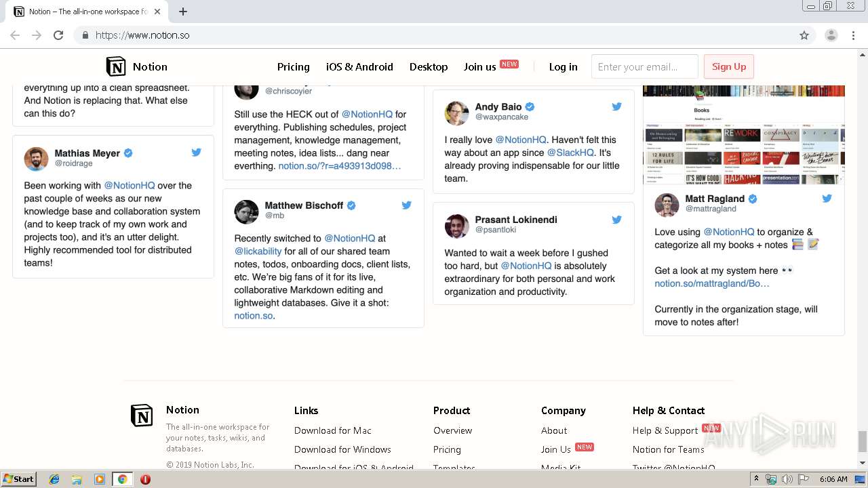
Task: Open the notion.so/mattragland link
Action: [712, 283]
